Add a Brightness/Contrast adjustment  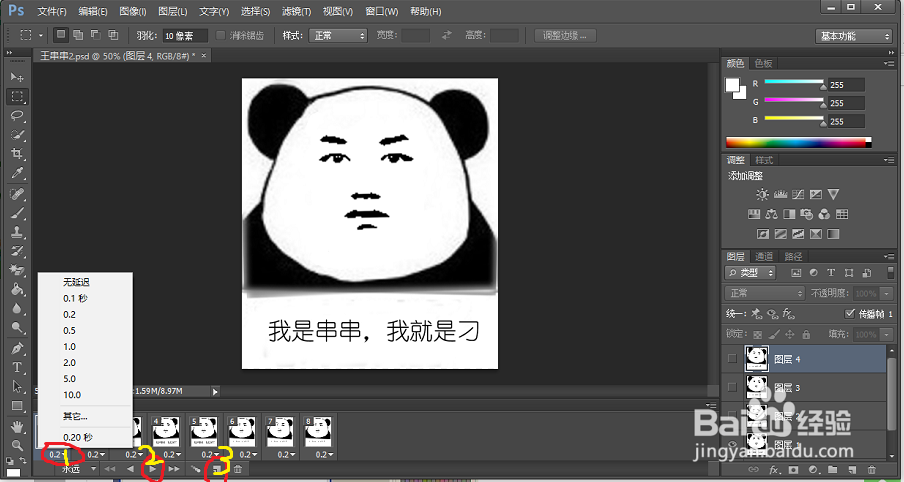[x=763, y=194]
